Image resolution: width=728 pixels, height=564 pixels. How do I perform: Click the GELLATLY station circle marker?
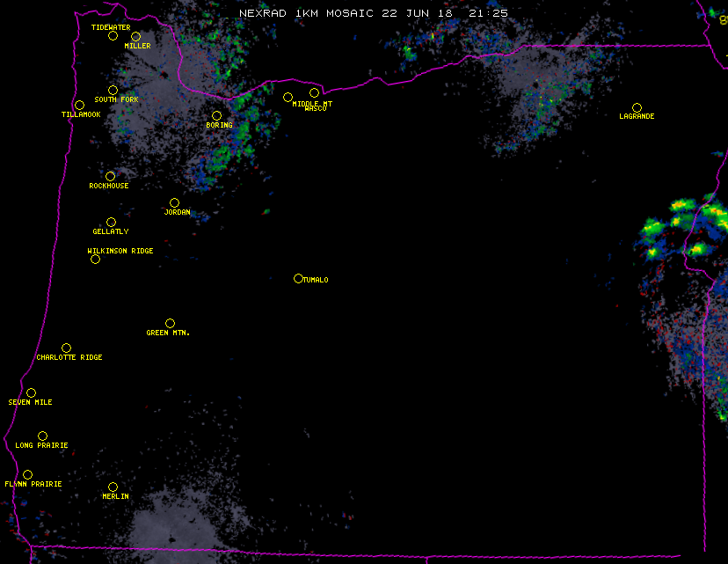coord(111,222)
